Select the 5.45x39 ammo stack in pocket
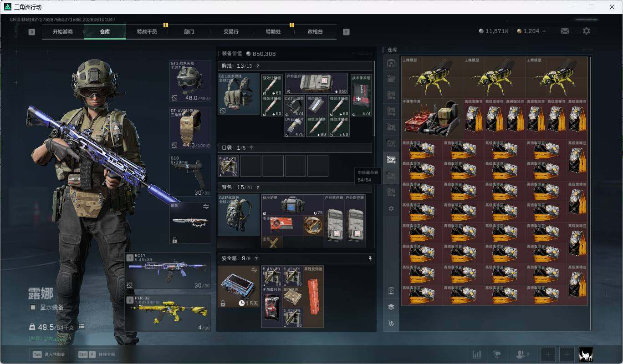 pos(229,166)
